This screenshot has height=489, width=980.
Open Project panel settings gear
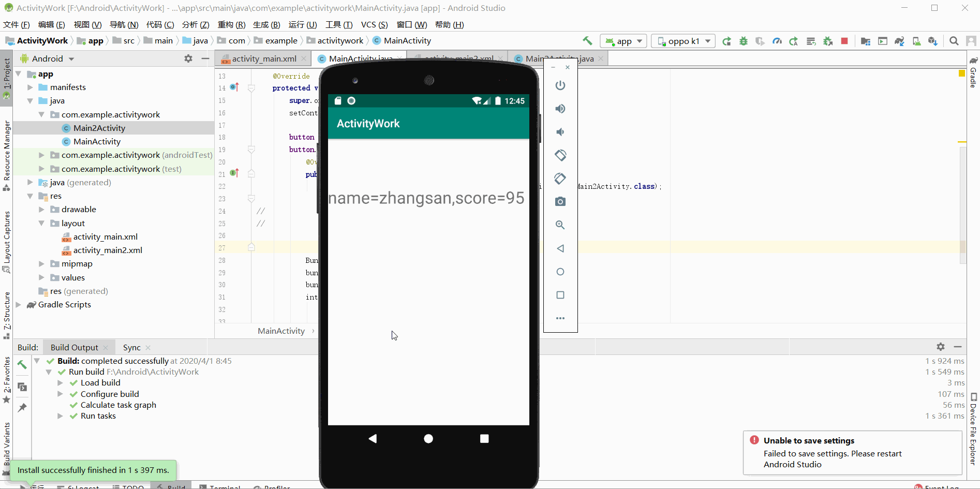[x=188, y=59]
